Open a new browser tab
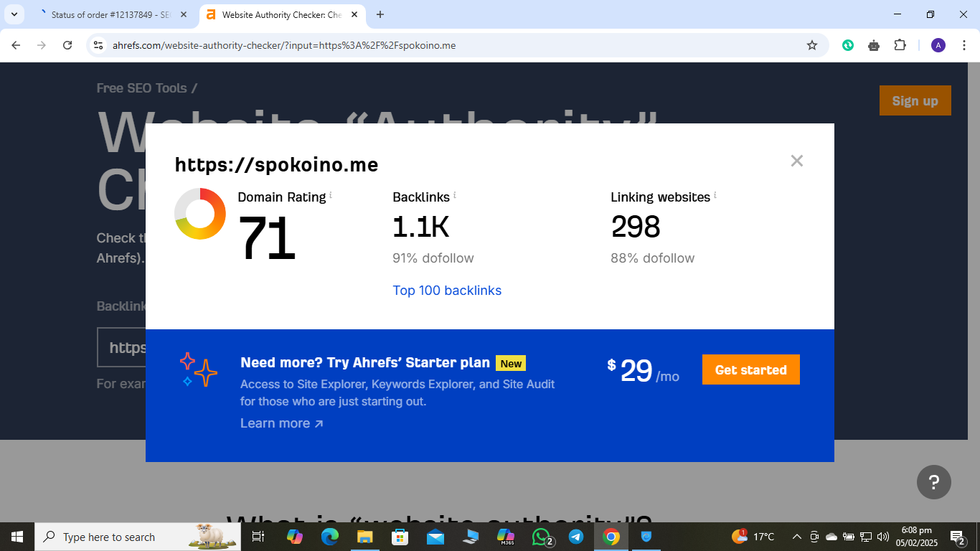980x551 pixels. [380, 14]
